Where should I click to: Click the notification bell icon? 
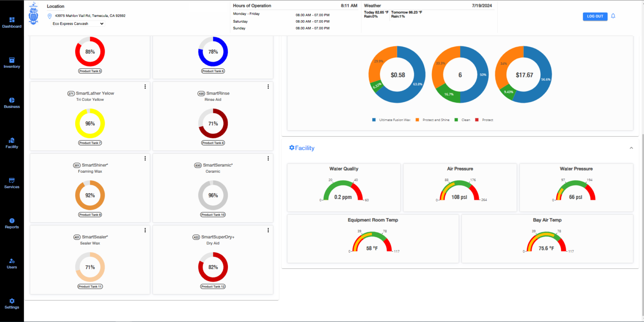coord(613,16)
